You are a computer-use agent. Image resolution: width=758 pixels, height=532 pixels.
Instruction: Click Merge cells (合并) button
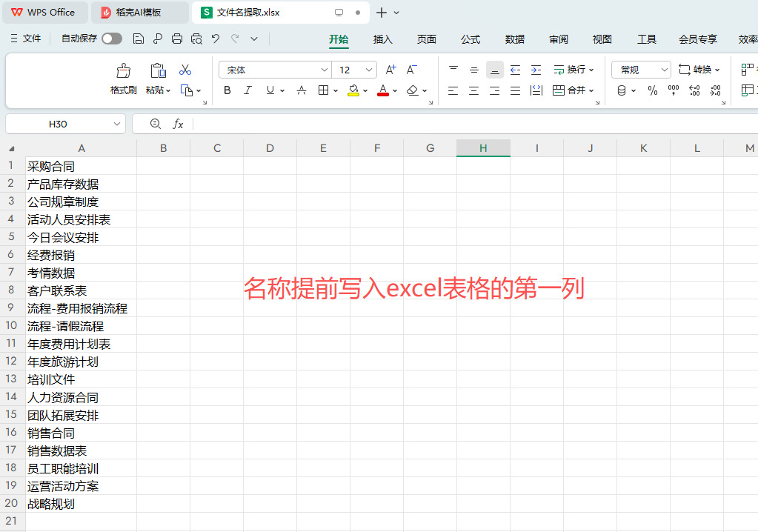coord(573,90)
